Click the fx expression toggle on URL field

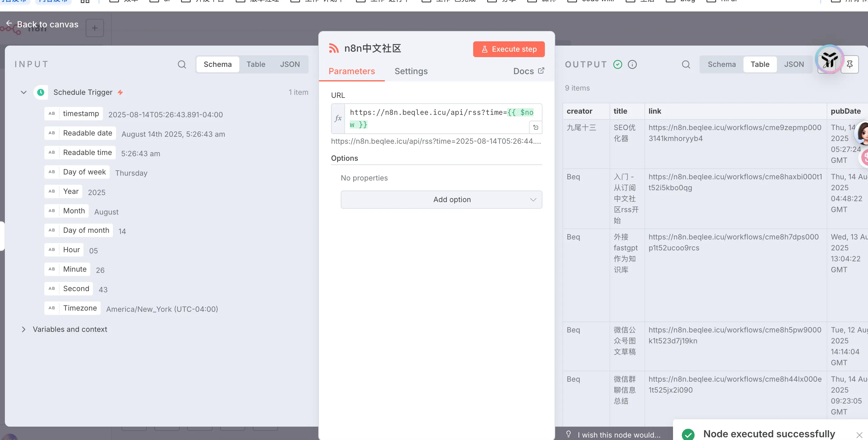pyautogui.click(x=338, y=118)
